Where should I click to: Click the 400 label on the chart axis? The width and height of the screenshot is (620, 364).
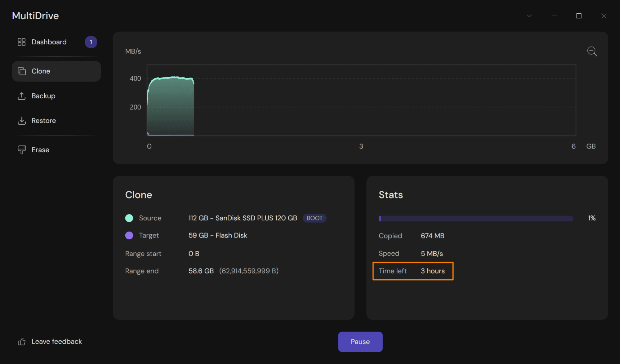[135, 78]
